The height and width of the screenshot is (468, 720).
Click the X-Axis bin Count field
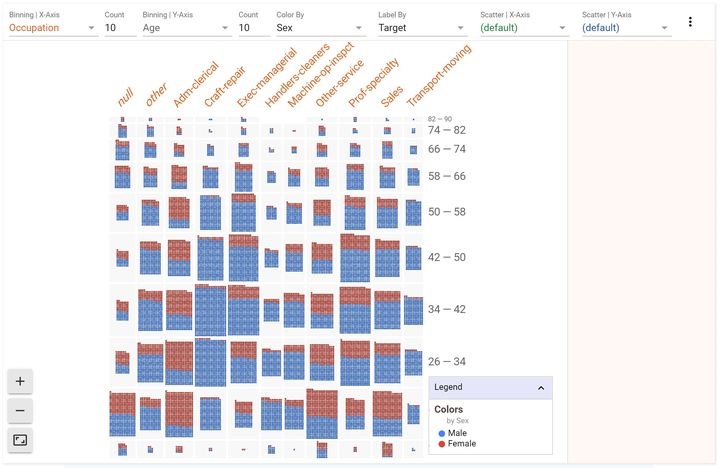tap(120, 28)
